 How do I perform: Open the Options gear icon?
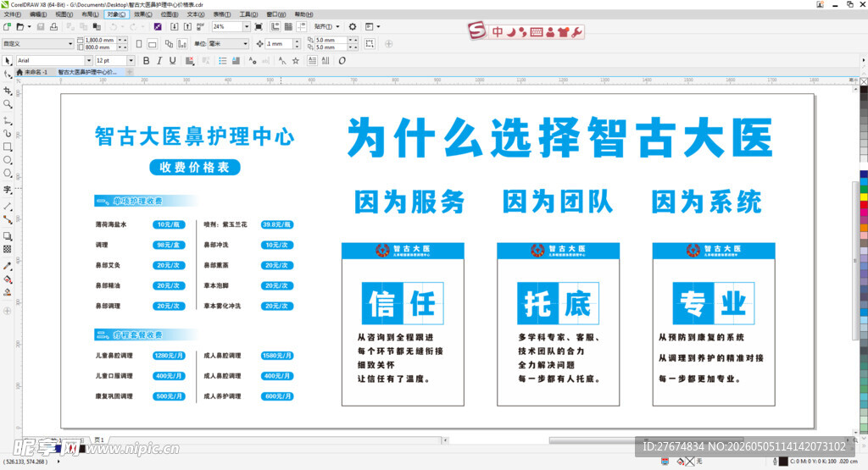click(x=352, y=26)
